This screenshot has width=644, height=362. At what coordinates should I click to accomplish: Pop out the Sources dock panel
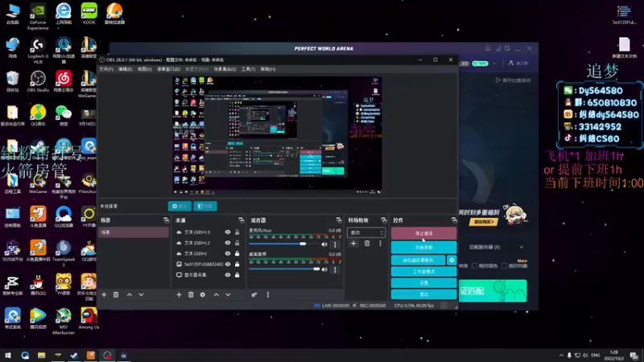click(241, 220)
